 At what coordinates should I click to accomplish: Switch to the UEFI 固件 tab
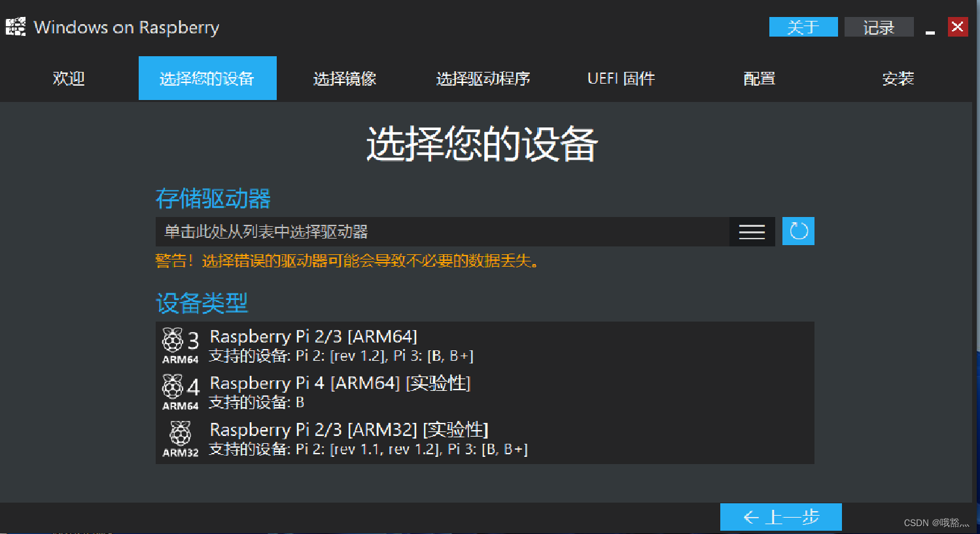click(621, 78)
